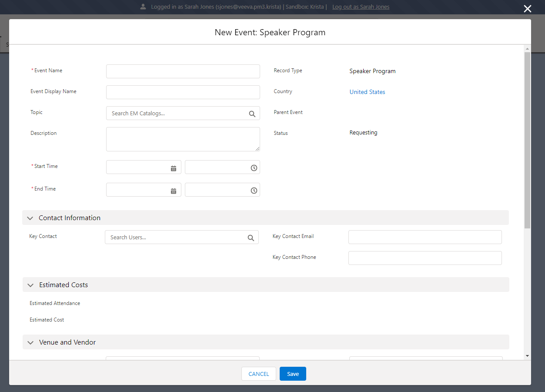Collapse the Estimated Costs section
This screenshot has width=545, height=392.
(30, 285)
